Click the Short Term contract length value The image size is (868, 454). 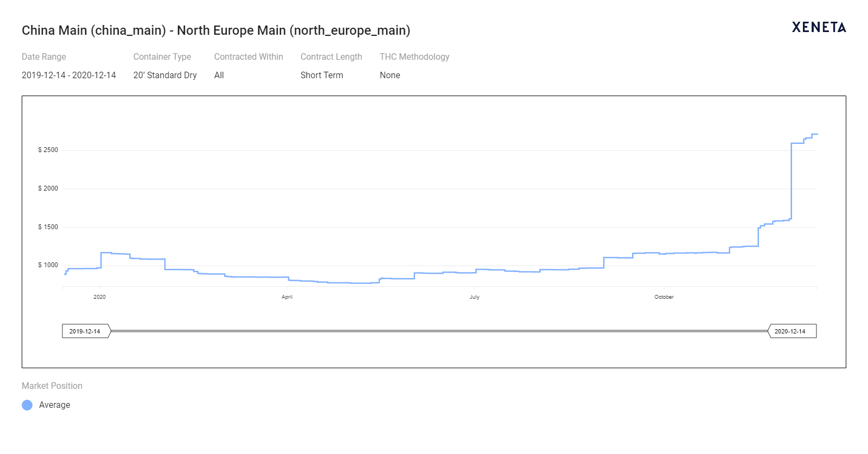pos(322,75)
